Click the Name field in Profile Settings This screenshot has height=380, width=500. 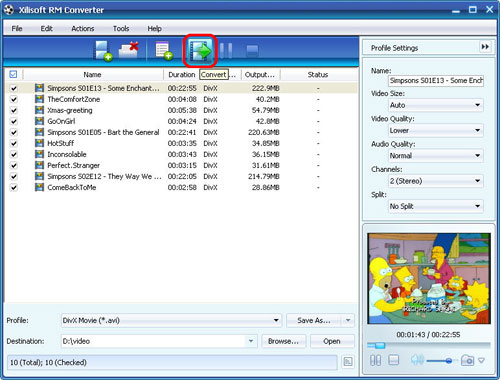click(436, 81)
